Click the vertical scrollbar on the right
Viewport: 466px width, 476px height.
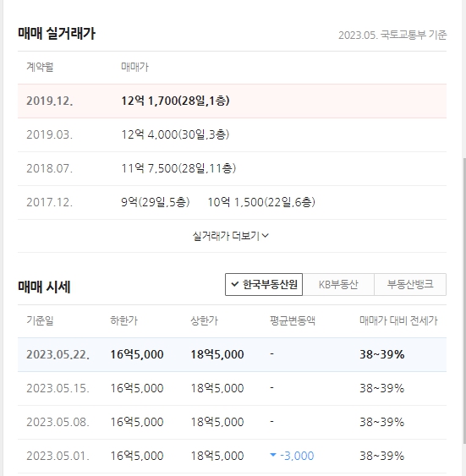click(463, 300)
